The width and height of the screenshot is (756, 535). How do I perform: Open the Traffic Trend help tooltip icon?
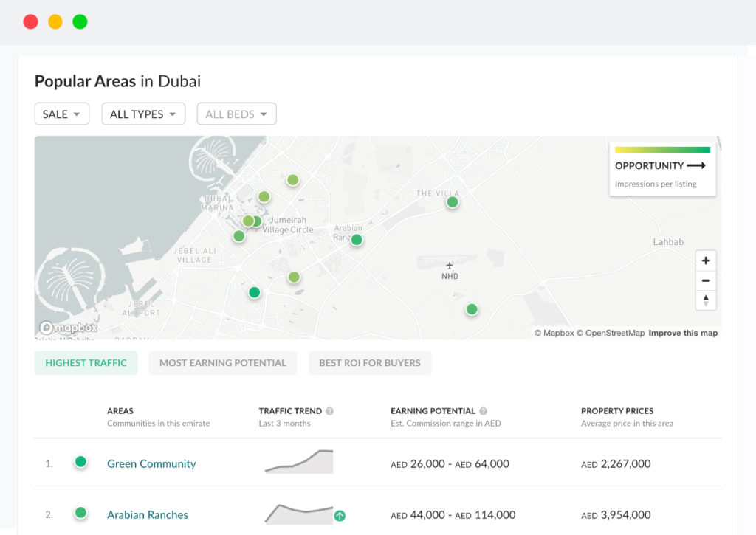tap(330, 411)
